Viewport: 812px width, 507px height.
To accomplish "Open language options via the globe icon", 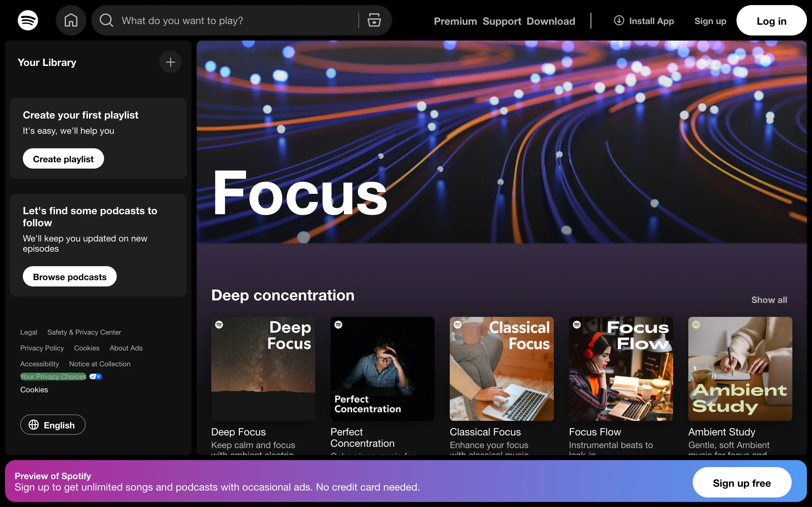I will click(x=34, y=425).
